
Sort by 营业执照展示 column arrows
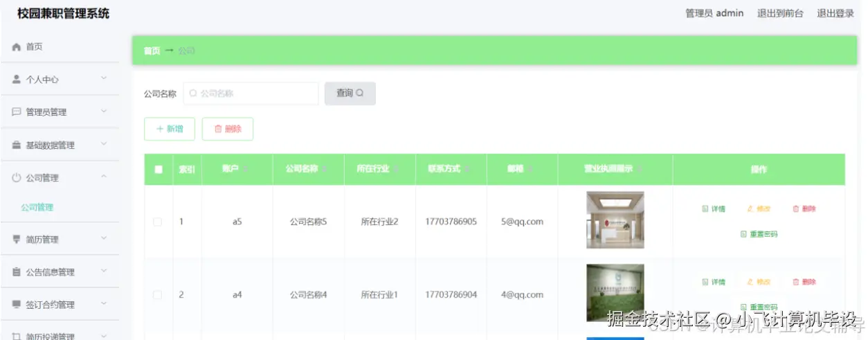640,170
